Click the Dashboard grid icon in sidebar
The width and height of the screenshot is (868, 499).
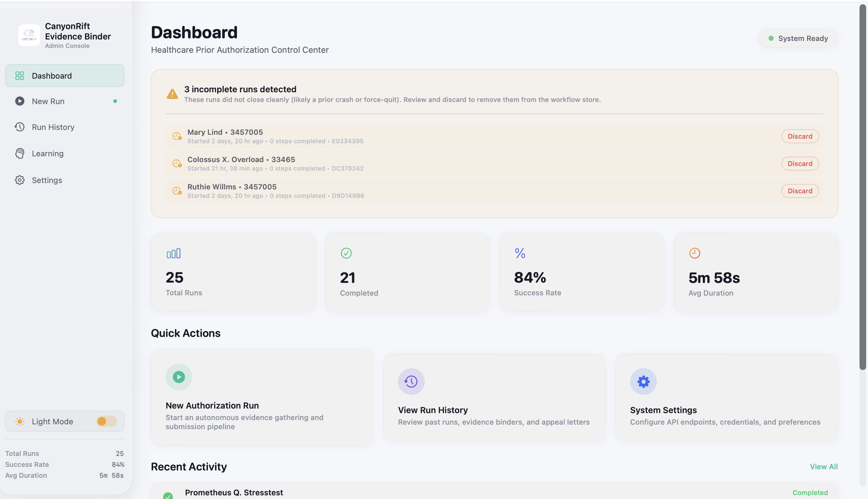tap(19, 76)
